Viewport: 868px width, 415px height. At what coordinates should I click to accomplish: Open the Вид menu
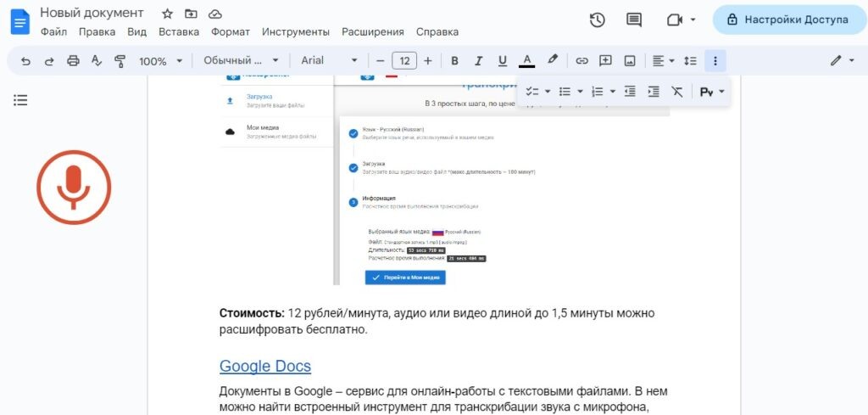[x=136, y=31]
